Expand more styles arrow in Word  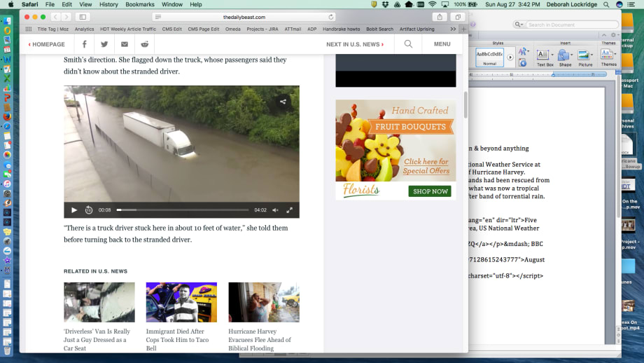point(510,57)
